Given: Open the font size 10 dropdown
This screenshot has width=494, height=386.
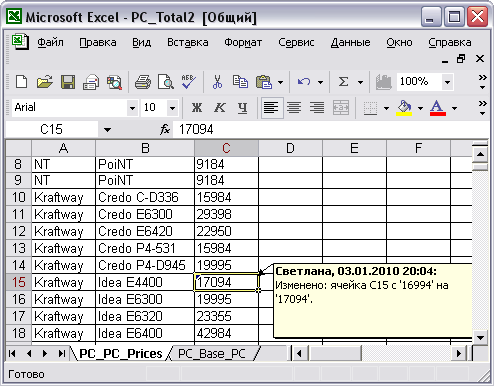Looking at the screenshot, I should coord(172,108).
